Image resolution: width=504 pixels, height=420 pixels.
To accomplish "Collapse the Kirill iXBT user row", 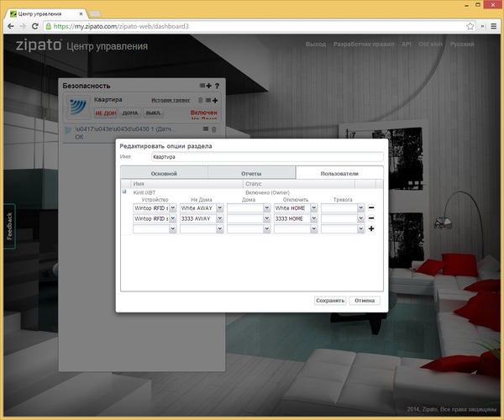I will pos(124,192).
